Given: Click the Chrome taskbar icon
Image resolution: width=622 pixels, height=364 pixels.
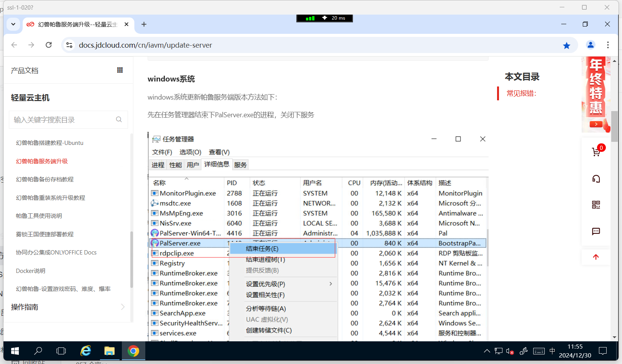Looking at the screenshot, I should 133,351.
